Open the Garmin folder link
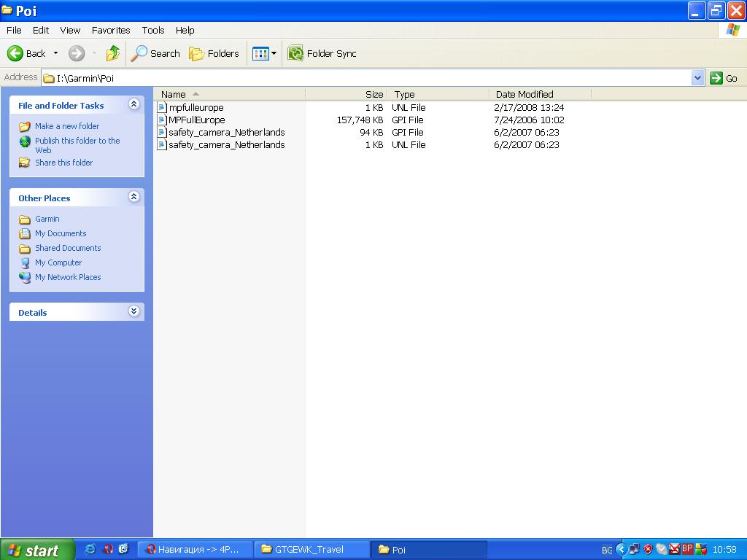 coord(47,219)
